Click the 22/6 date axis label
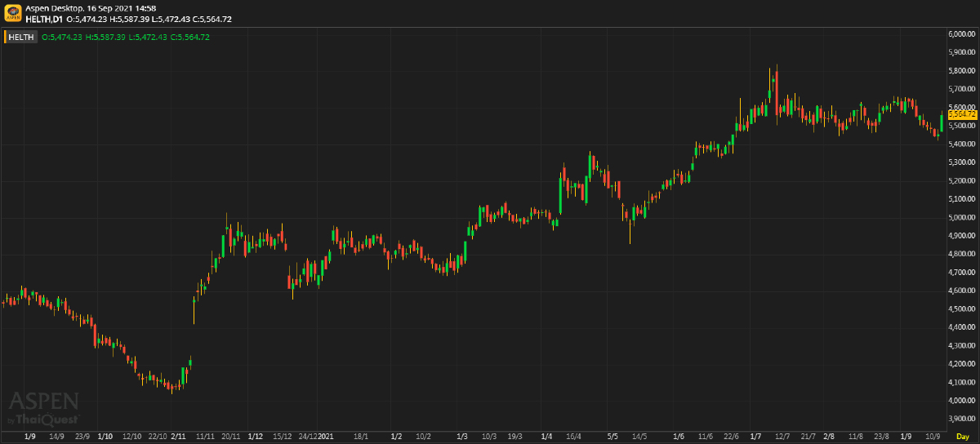Viewport: 980px width, 444px height. click(x=731, y=437)
